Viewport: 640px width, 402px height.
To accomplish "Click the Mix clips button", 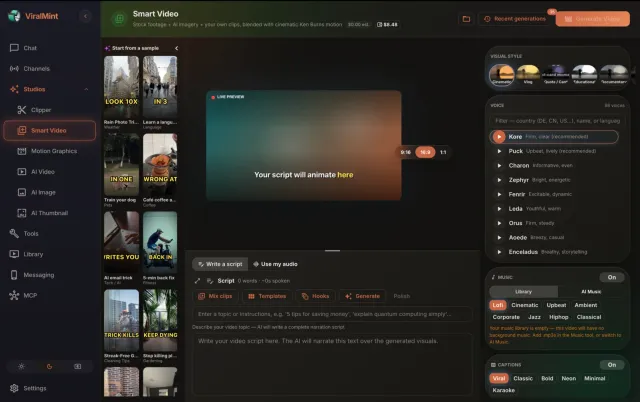I will pyautogui.click(x=216, y=296).
